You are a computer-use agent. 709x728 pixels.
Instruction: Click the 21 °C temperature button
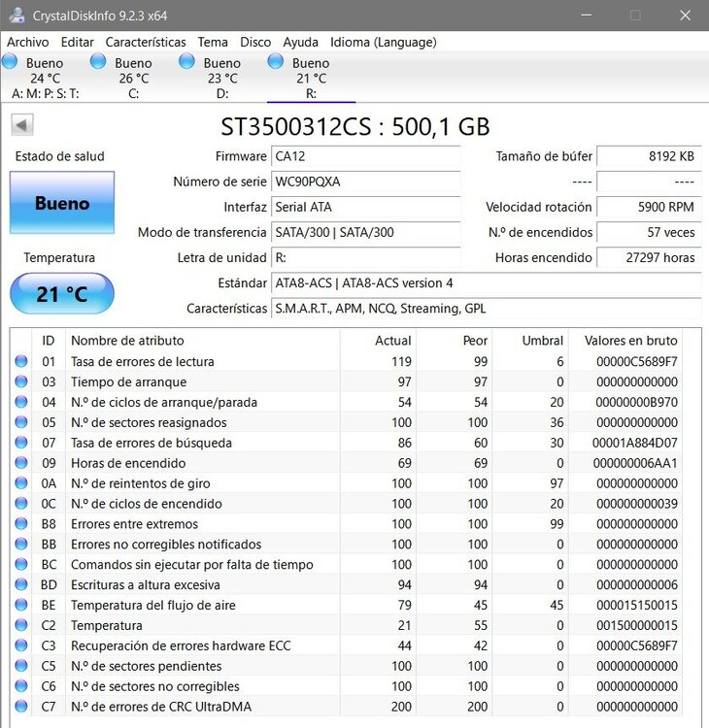[x=62, y=293]
